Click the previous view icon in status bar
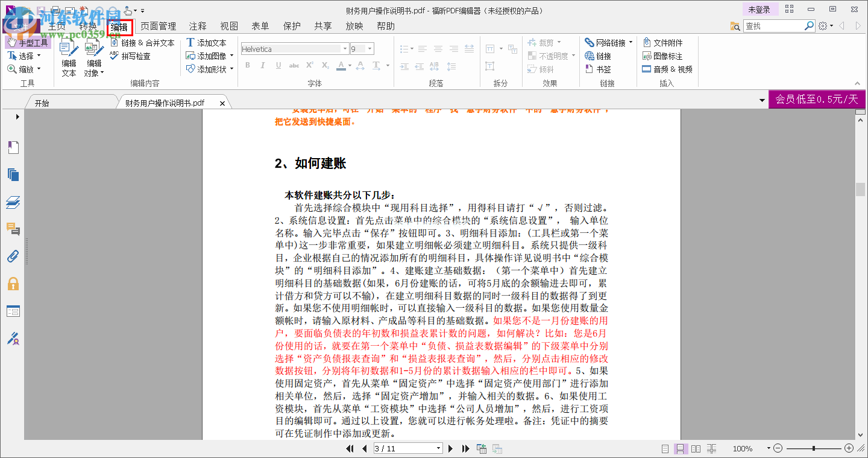The height and width of the screenshot is (458, 868). point(481,448)
